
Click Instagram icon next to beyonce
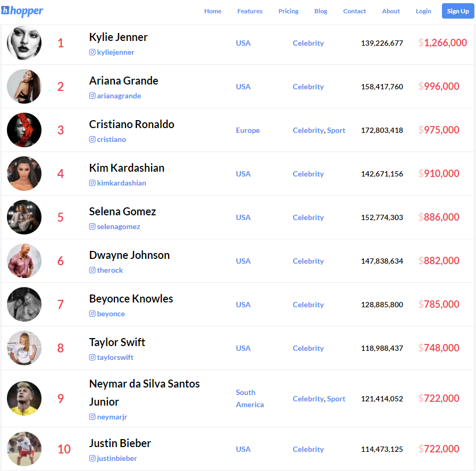click(x=93, y=314)
